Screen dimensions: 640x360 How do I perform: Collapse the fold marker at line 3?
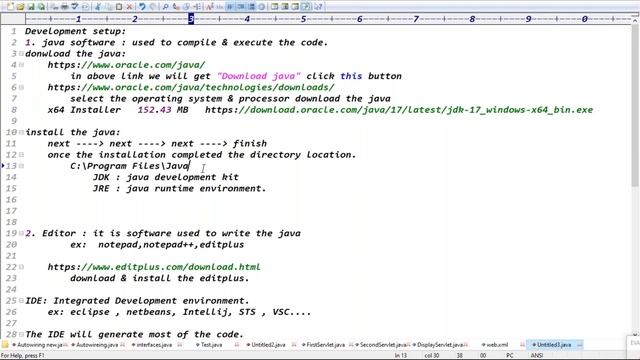(x=21, y=53)
